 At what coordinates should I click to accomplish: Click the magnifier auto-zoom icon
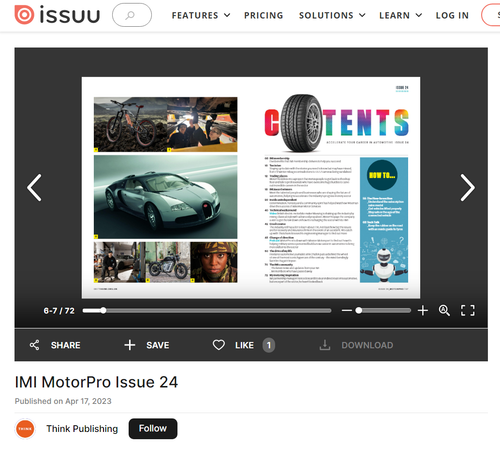pos(444,310)
